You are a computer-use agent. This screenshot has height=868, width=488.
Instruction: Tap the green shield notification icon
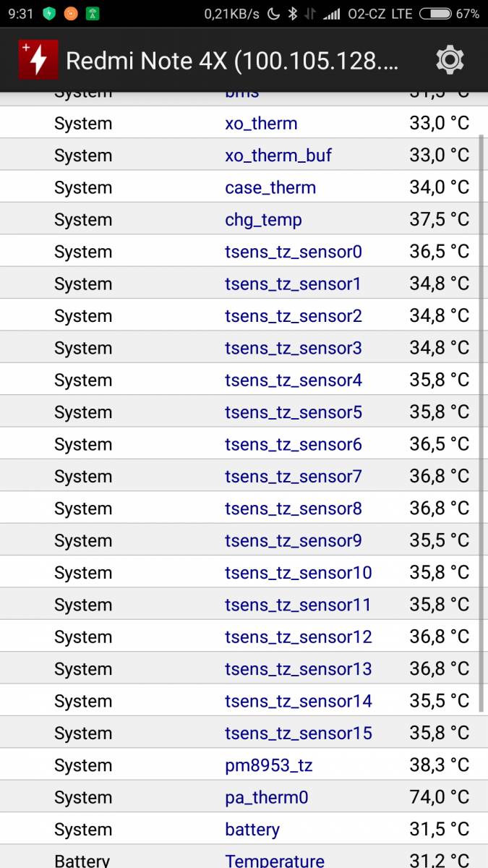click(x=49, y=14)
